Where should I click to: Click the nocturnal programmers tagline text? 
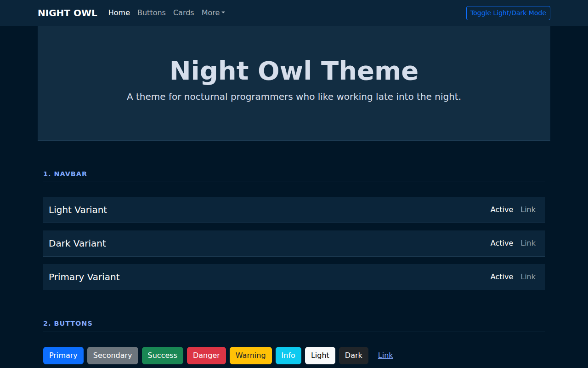(x=294, y=97)
